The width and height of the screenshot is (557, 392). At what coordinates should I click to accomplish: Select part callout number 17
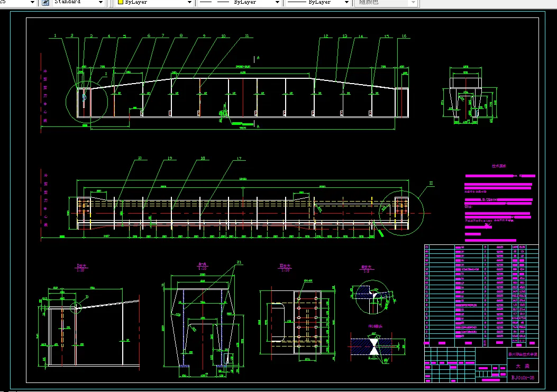[239, 159]
